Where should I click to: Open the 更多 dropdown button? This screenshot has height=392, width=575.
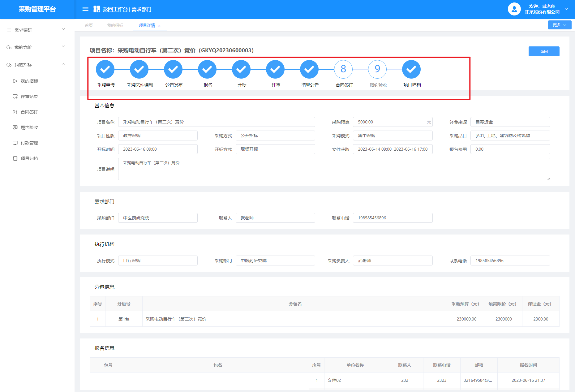pos(560,25)
